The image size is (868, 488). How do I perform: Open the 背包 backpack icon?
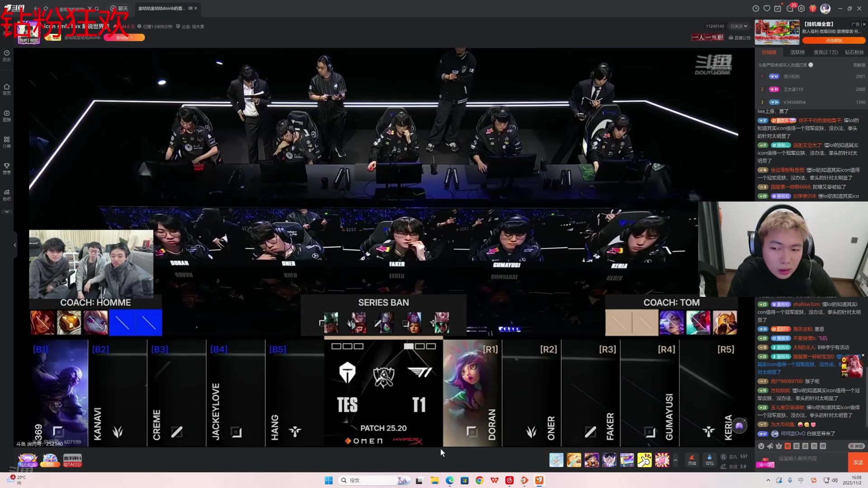pos(709,460)
